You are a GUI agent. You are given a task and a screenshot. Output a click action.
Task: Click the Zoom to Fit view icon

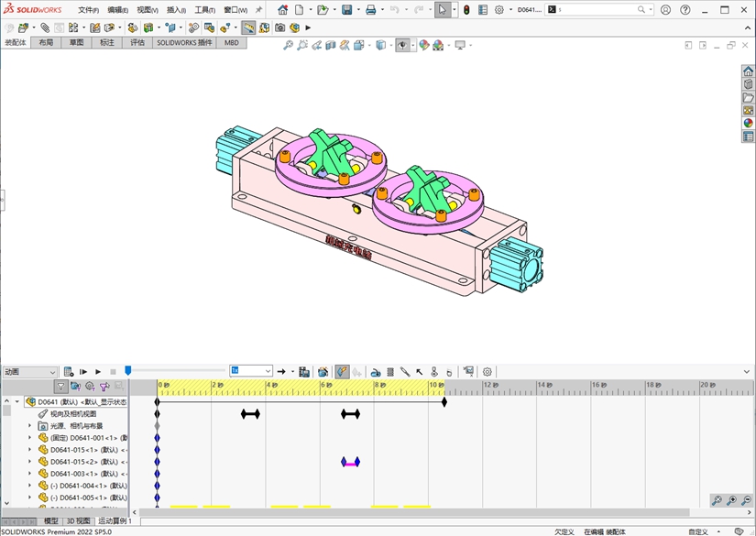pyautogui.click(x=288, y=45)
